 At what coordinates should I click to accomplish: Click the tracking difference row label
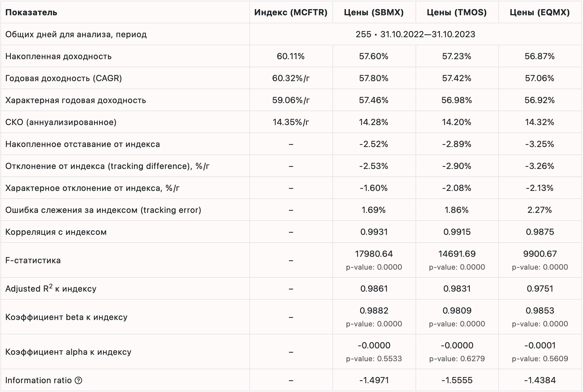[x=107, y=166]
